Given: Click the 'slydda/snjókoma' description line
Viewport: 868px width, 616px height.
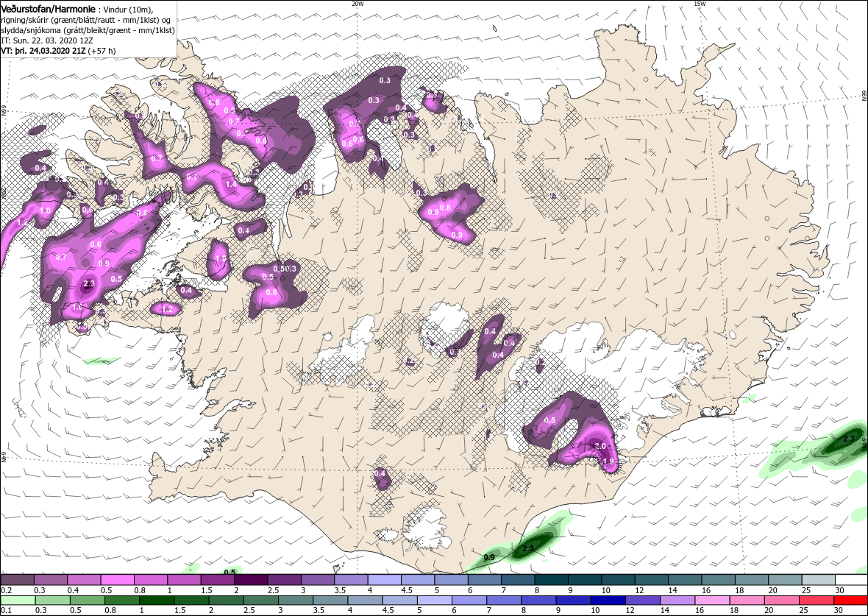Looking at the screenshot, I should [88, 30].
